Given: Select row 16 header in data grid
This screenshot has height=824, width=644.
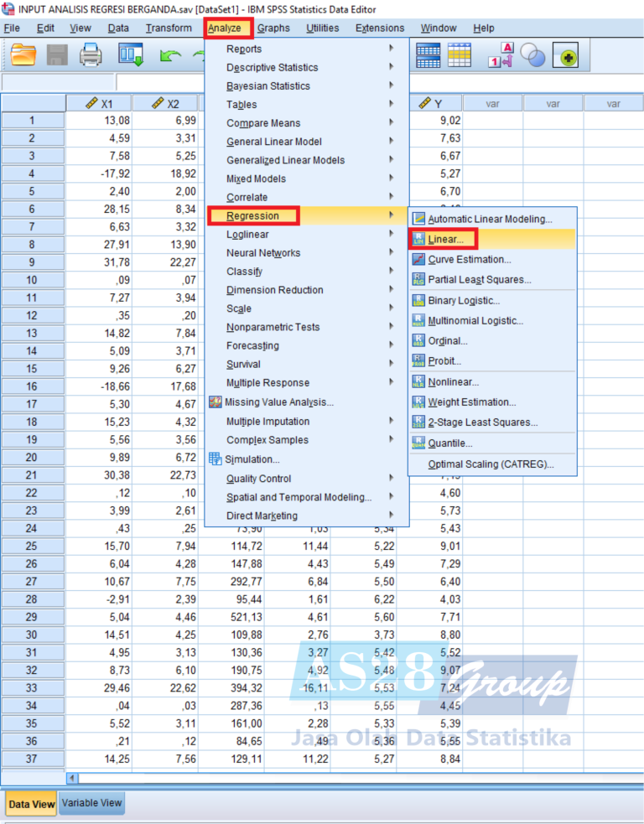Looking at the screenshot, I should (32, 386).
